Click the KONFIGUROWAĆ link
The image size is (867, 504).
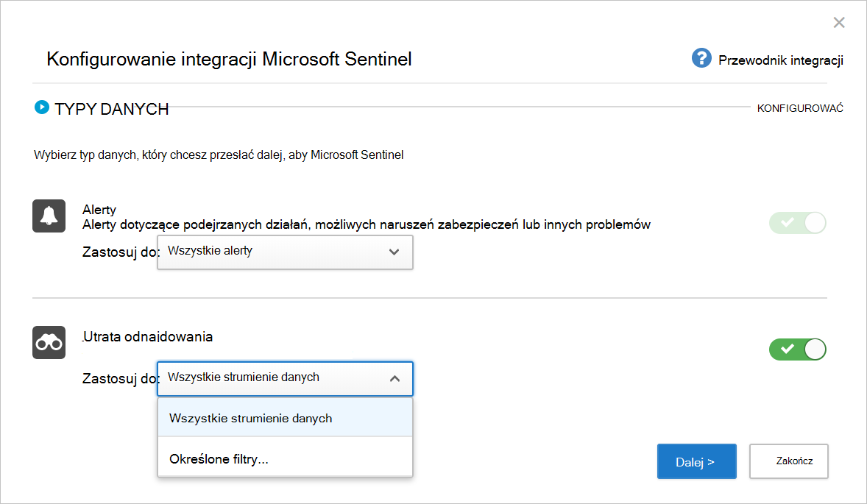click(800, 107)
